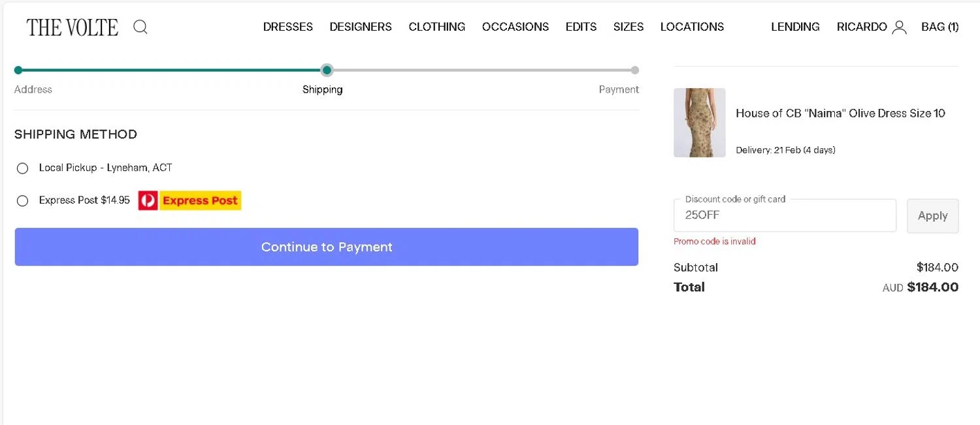Go back to the Address step marker
The height and width of the screenshot is (425, 980).
tap(18, 70)
